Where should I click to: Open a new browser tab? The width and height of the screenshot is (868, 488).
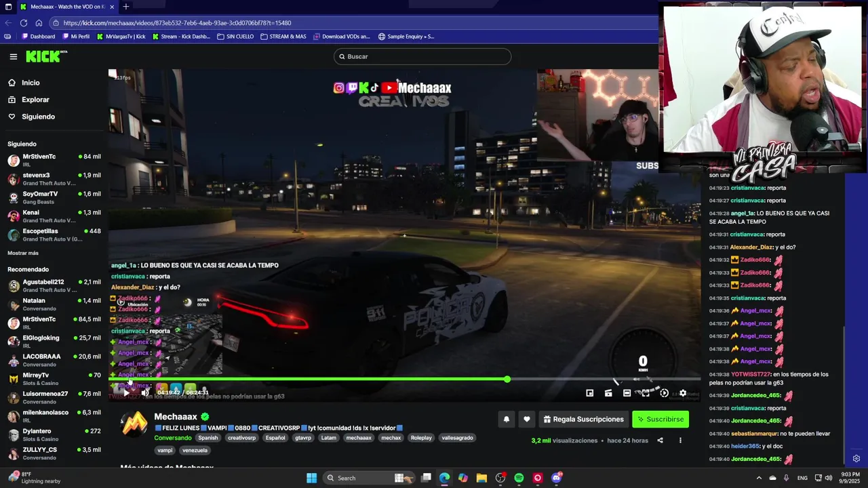tap(125, 7)
